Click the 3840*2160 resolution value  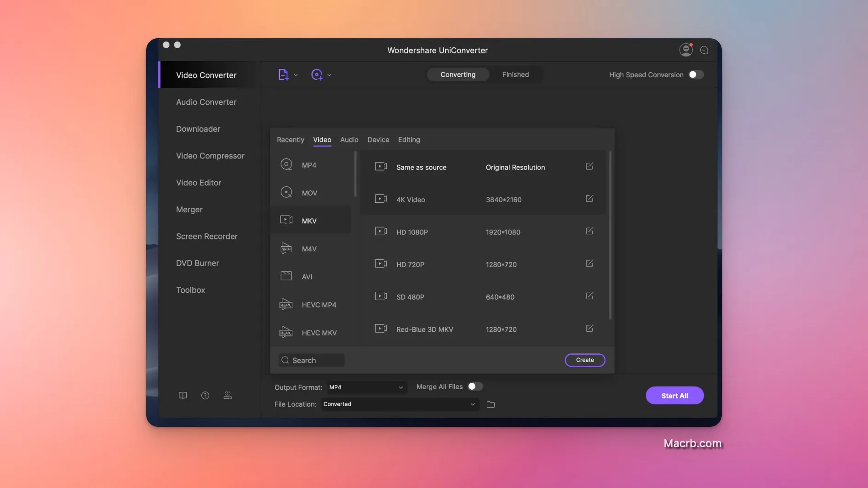(x=503, y=200)
